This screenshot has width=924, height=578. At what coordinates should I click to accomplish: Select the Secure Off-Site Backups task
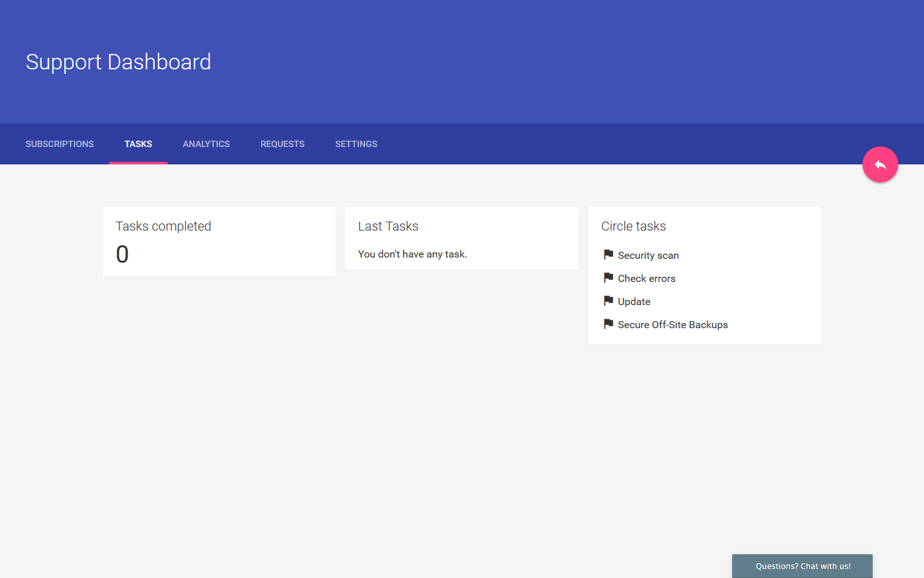(672, 325)
